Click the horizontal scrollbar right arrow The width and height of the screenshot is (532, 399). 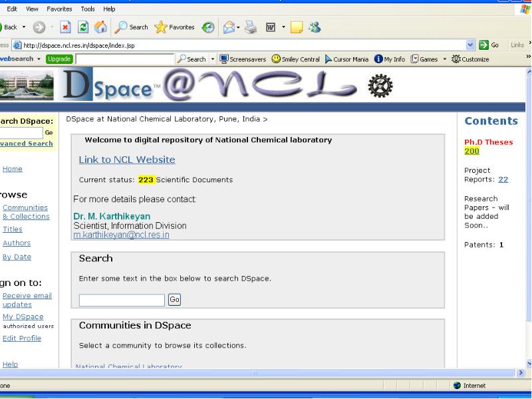click(x=521, y=373)
